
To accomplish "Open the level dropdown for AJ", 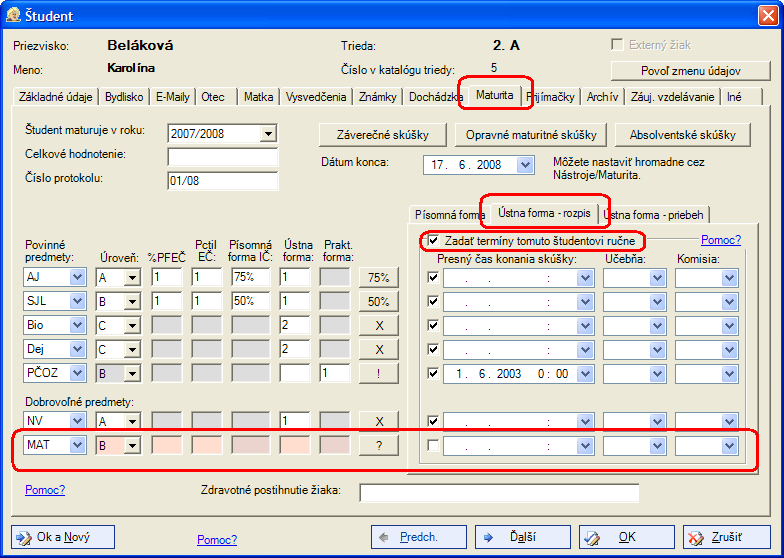I will tap(132, 278).
